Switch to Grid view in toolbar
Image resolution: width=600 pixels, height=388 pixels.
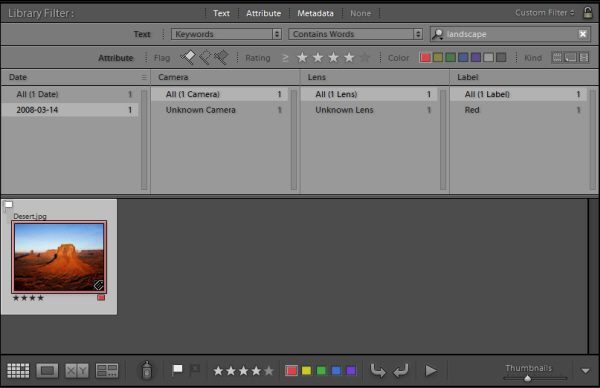point(18,370)
